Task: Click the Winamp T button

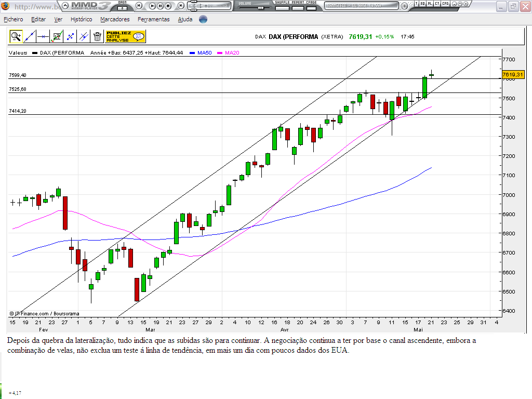Action: [x=416, y=4]
